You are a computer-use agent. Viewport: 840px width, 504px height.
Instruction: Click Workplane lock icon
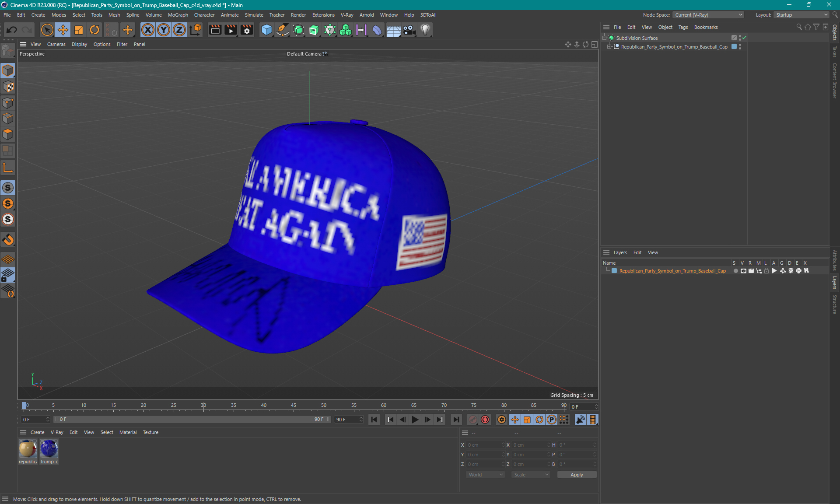click(x=8, y=275)
